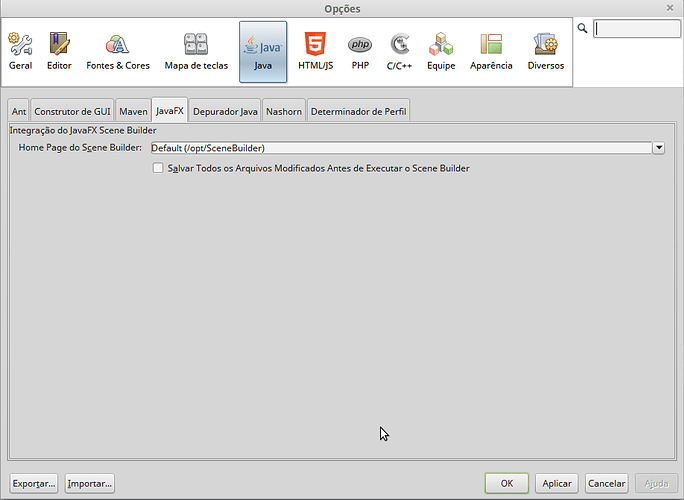Open the Equipe options category
Viewport: 684px width, 500px height.
click(x=441, y=51)
